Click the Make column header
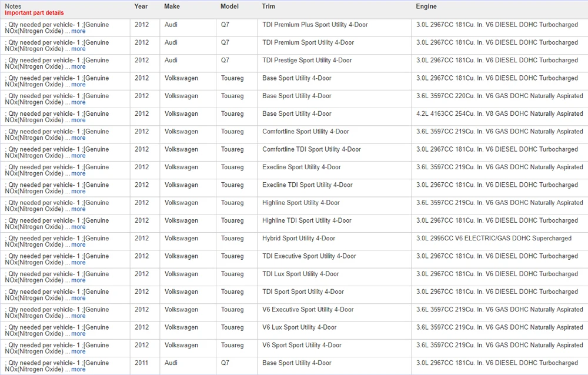This screenshot has width=588, height=375. click(x=172, y=6)
